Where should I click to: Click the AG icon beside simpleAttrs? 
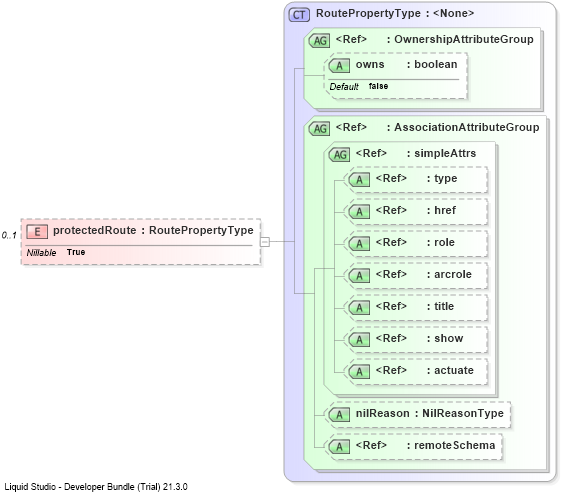point(339,155)
